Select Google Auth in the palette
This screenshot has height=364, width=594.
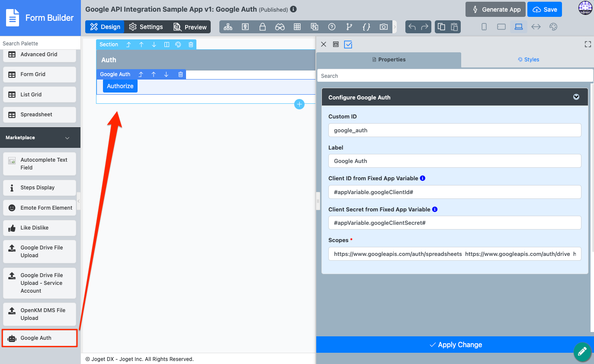coord(39,338)
